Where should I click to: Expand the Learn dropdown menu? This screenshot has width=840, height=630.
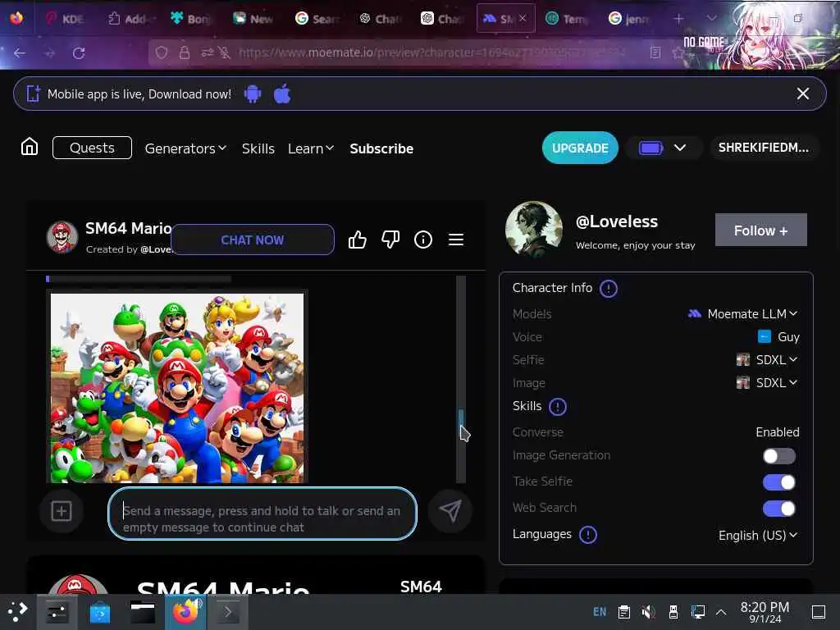pos(311,148)
